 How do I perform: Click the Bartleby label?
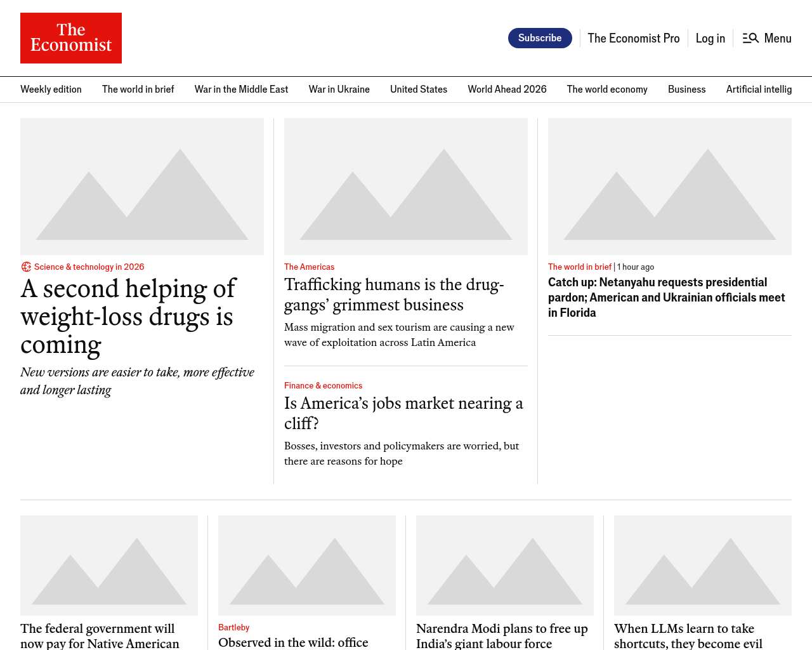click(x=233, y=628)
